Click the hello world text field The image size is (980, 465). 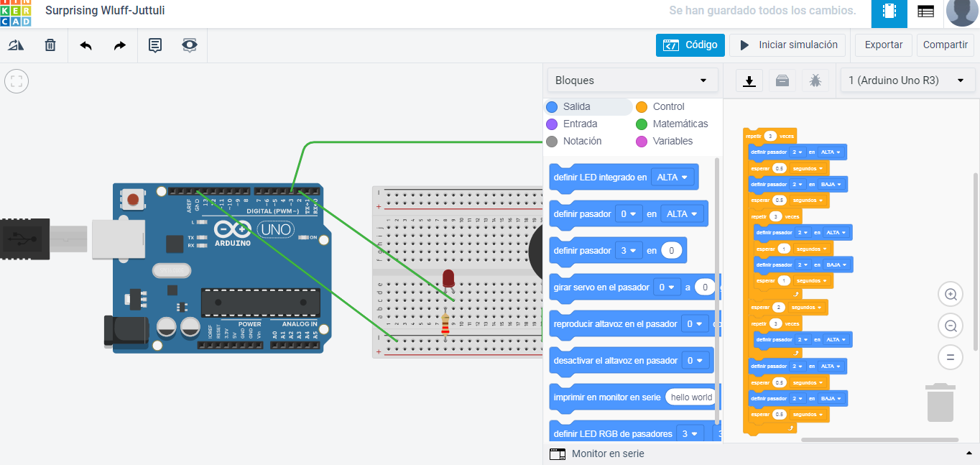(x=690, y=397)
